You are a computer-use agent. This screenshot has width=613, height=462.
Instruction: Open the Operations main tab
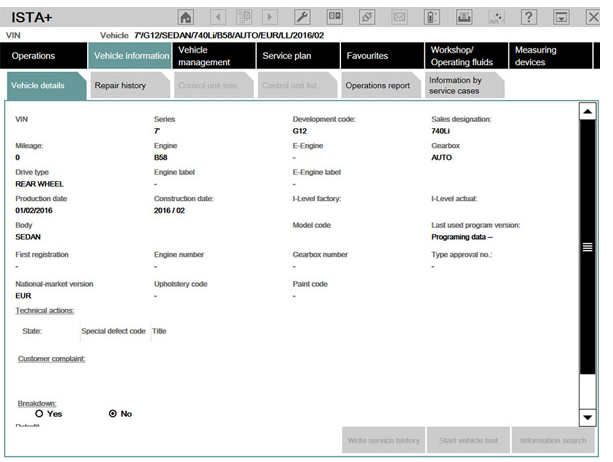click(43, 56)
